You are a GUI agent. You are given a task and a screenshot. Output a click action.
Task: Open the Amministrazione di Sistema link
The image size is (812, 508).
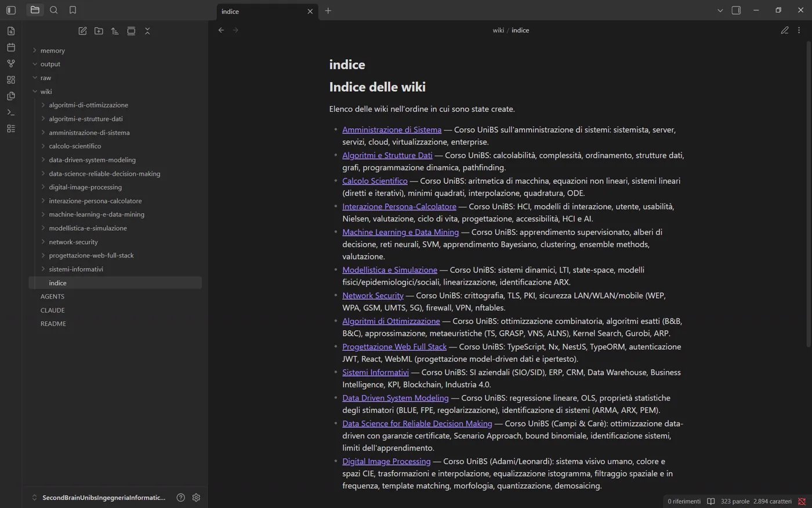click(391, 129)
